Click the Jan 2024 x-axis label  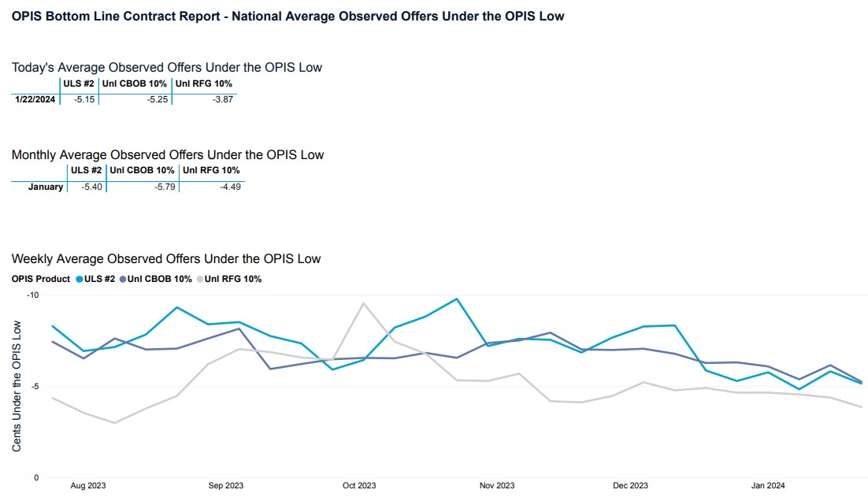[x=768, y=486]
